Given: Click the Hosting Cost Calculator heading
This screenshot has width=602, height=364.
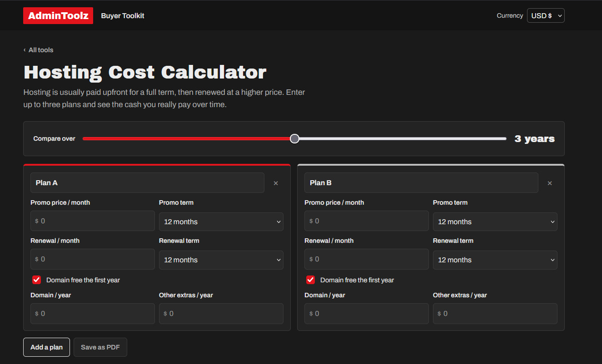Looking at the screenshot, I should (145, 72).
